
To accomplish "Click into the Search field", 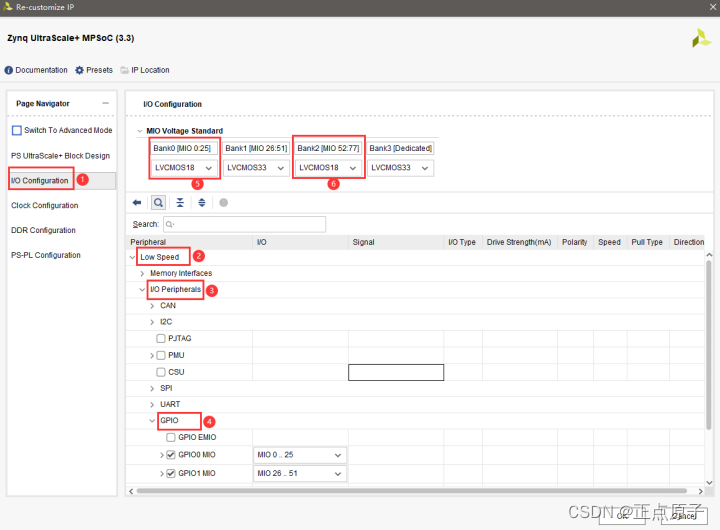I will pyautogui.click(x=244, y=224).
